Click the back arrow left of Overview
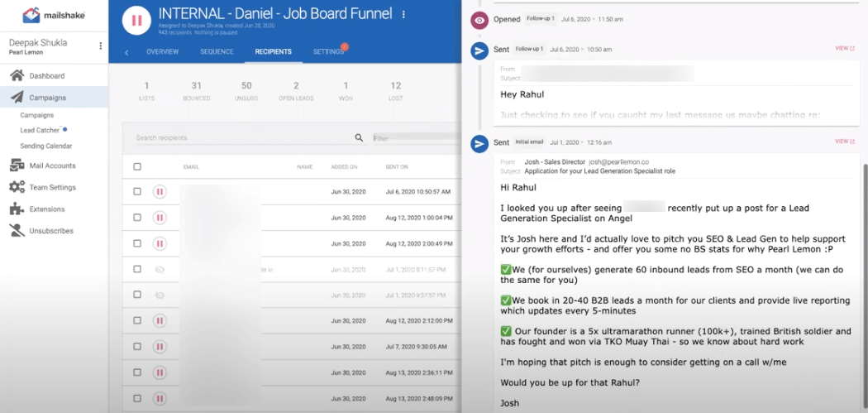This screenshot has width=868, height=413. click(126, 52)
